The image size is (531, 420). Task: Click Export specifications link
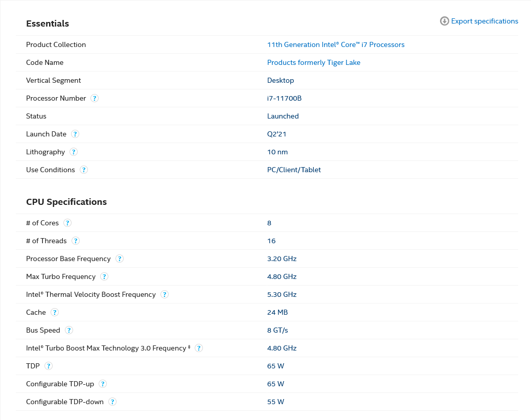click(x=484, y=21)
